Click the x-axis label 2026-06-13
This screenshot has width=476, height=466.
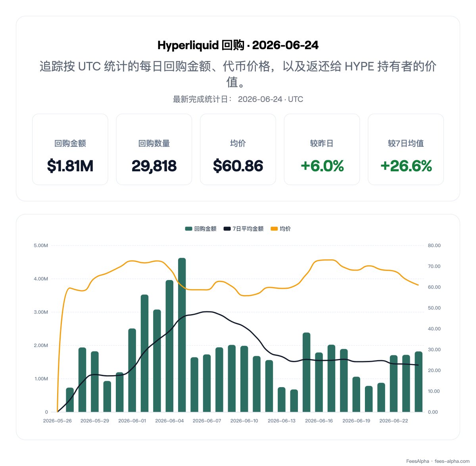pyautogui.click(x=282, y=421)
